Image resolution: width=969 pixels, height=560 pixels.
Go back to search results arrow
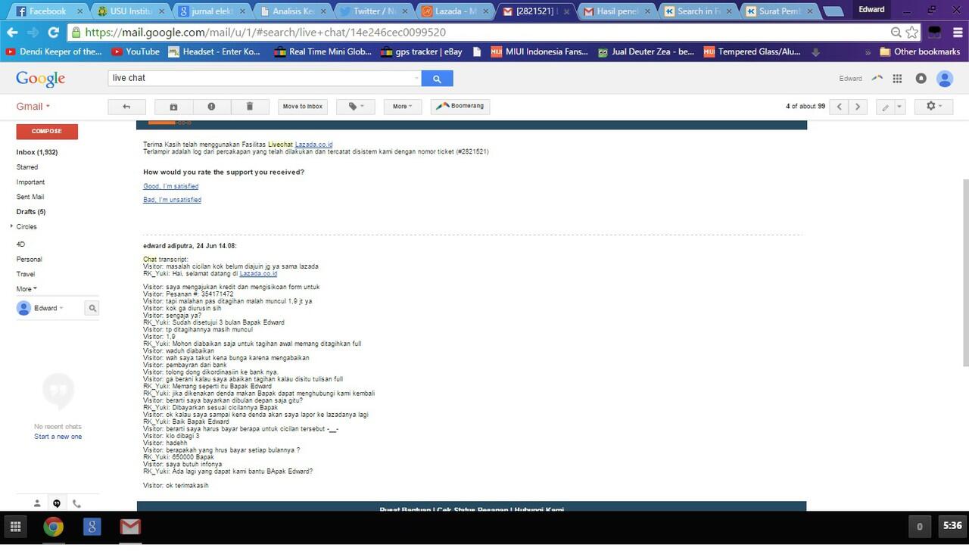(x=126, y=107)
